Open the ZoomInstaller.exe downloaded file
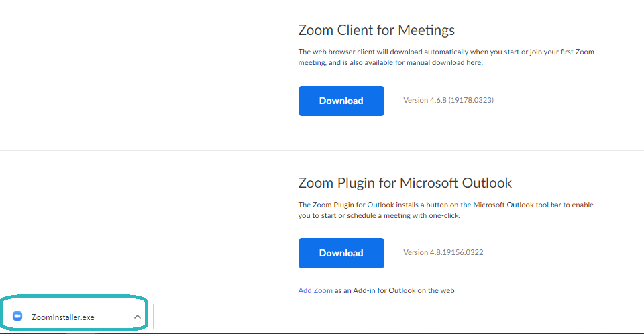Image resolution: width=644 pixels, height=334 pixels. coord(63,317)
